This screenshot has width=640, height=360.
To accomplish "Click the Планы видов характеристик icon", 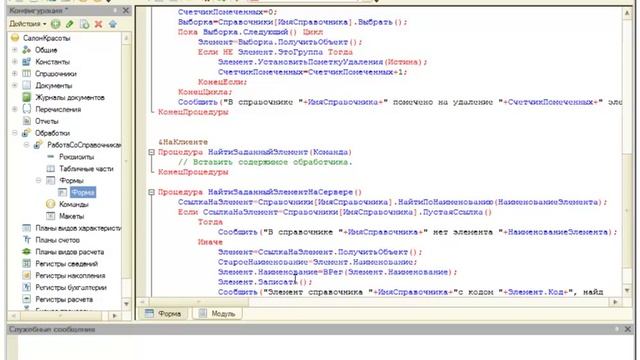I will pyautogui.click(x=27, y=228).
